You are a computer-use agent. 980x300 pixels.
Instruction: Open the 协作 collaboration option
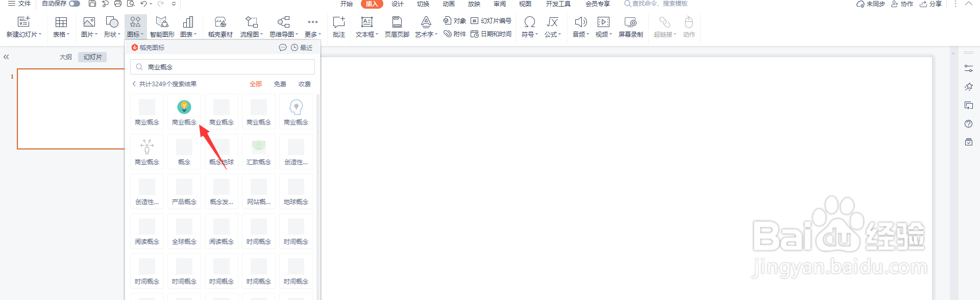click(x=902, y=4)
